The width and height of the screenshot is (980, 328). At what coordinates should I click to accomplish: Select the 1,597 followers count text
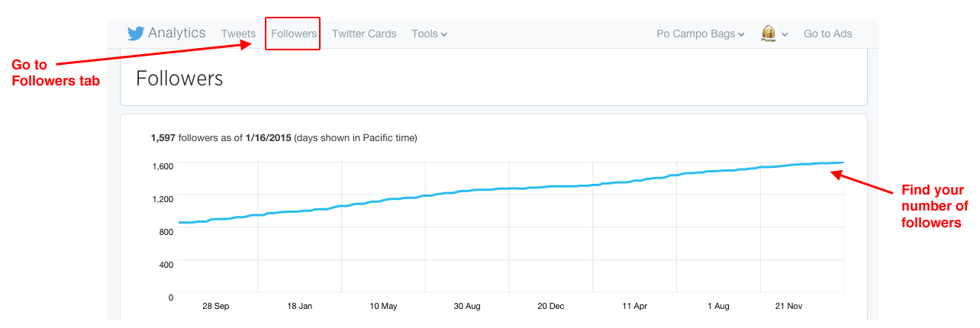[164, 138]
